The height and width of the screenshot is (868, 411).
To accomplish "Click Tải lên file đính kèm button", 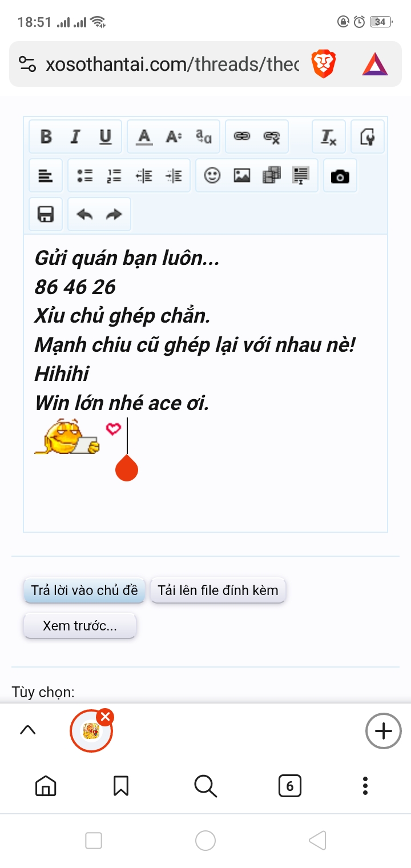I will point(218,590).
